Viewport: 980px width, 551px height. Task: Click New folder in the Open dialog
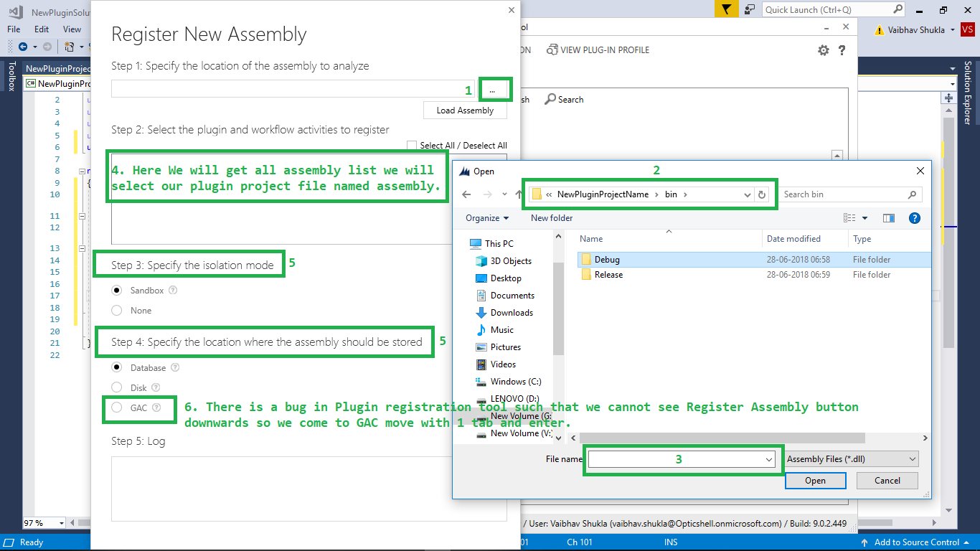(x=551, y=217)
